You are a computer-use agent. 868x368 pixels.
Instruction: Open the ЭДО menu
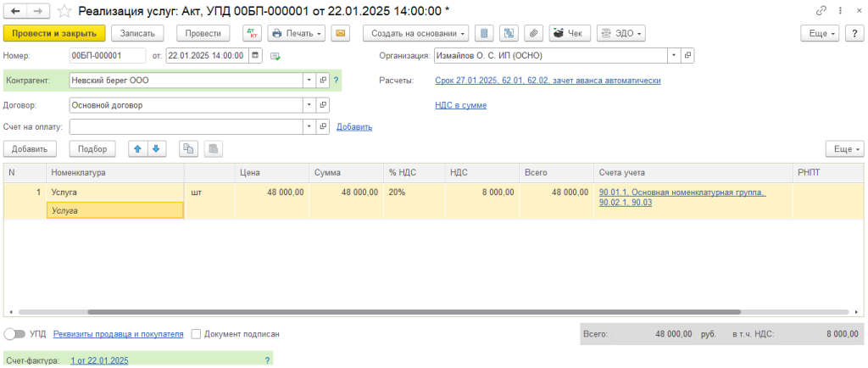click(x=620, y=33)
